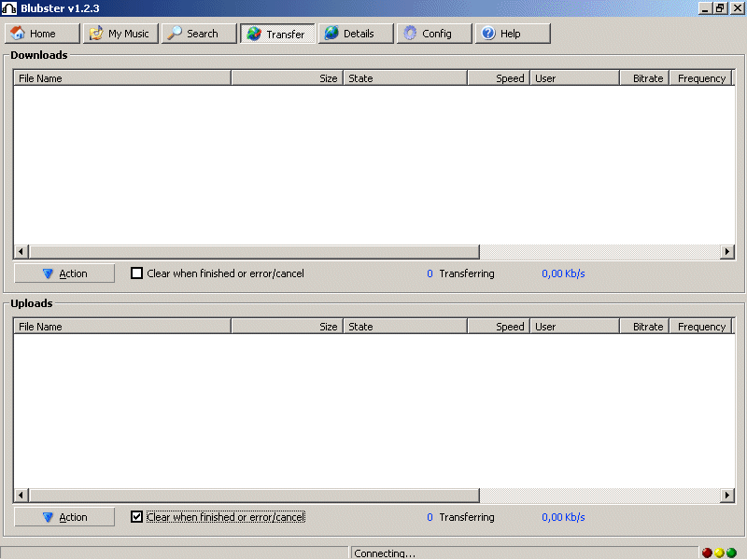The width and height of the screenshot is (747, 560).
Task: Enable Downloads clear when finished checkbox
Action: (x=137, y=273)
